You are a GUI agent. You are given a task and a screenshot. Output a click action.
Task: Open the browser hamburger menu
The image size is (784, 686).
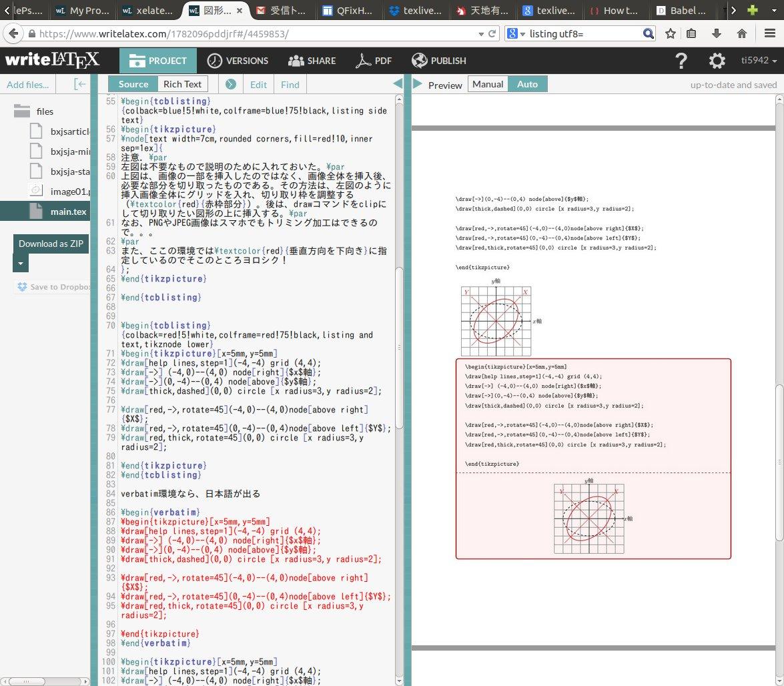[x=770, y=33]
